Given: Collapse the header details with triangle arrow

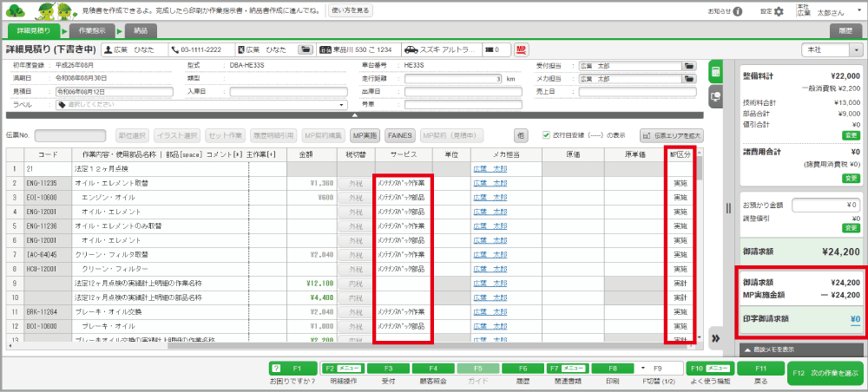Looking at the screenshot, I should click(355, 115).
